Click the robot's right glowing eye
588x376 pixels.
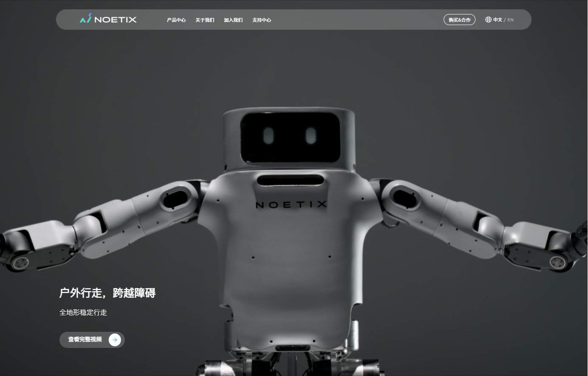[311, 136]
